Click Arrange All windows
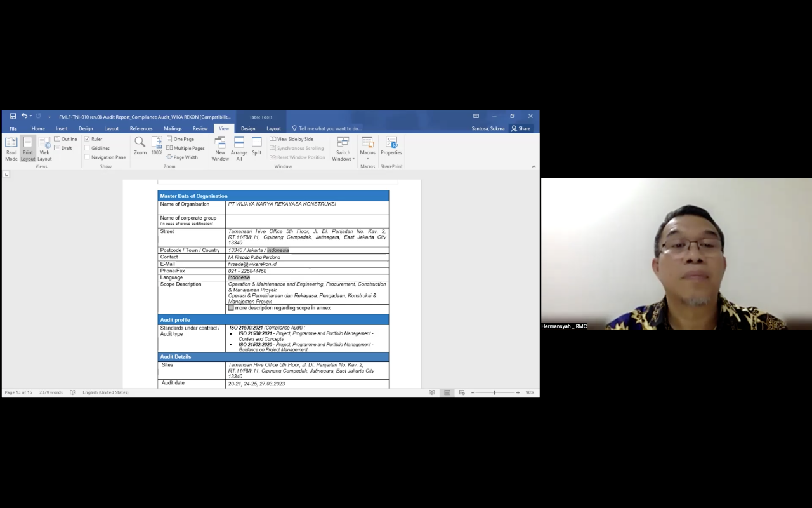The width and height of the screenshot is (812, 508). pos(239,150)
